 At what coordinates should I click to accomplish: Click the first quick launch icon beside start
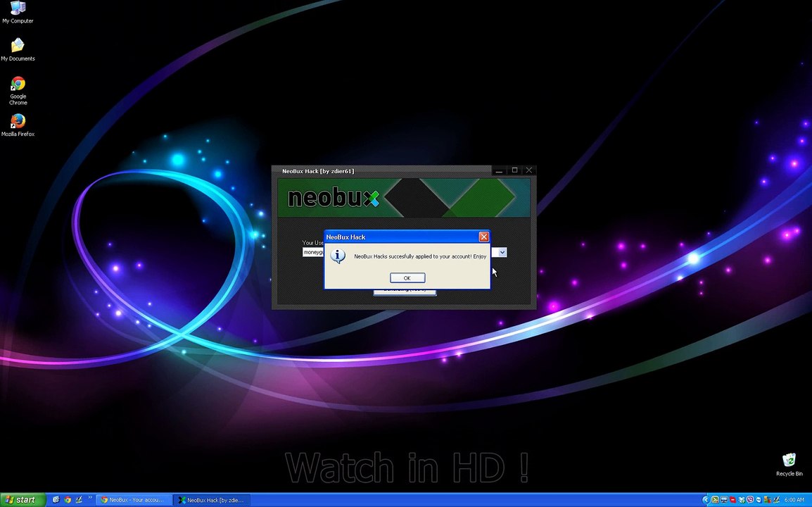pos(56,500)
